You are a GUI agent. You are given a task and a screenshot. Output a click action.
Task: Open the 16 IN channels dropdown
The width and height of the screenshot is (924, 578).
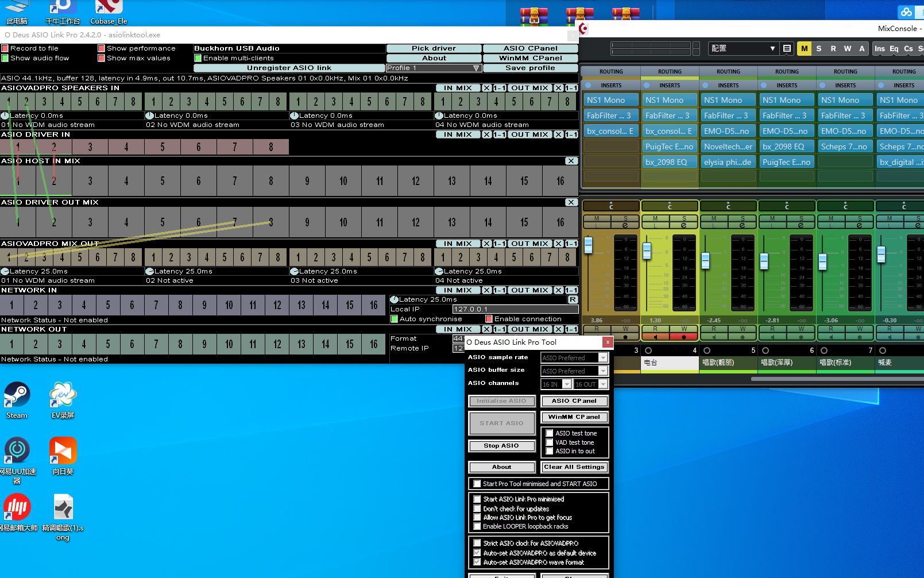coord(556,384)
